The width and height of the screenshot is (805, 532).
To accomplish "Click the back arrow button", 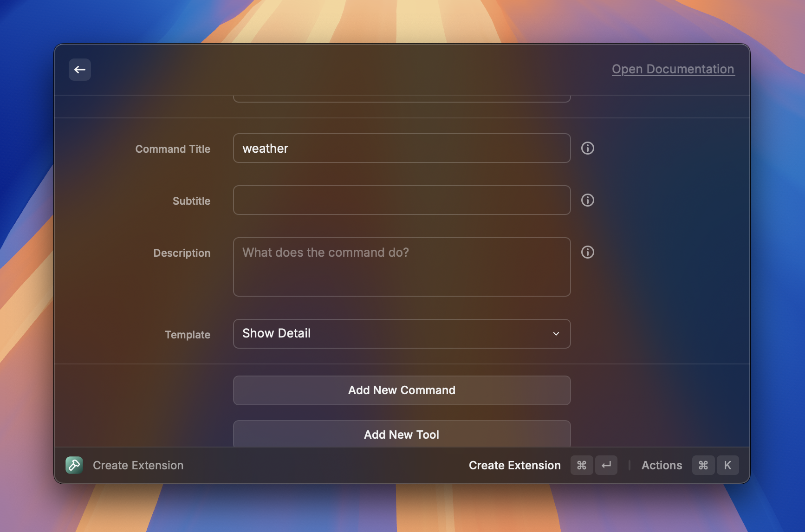I will 79,69.
